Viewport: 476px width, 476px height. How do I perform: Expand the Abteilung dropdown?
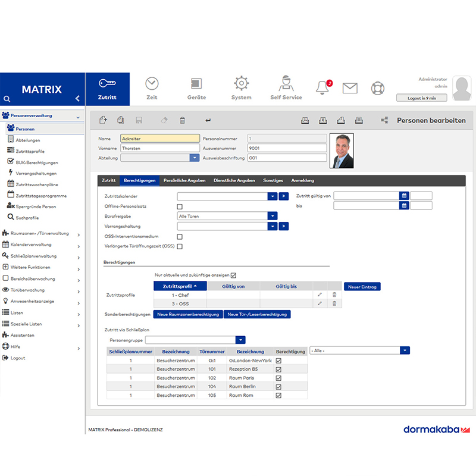(195, 158)
